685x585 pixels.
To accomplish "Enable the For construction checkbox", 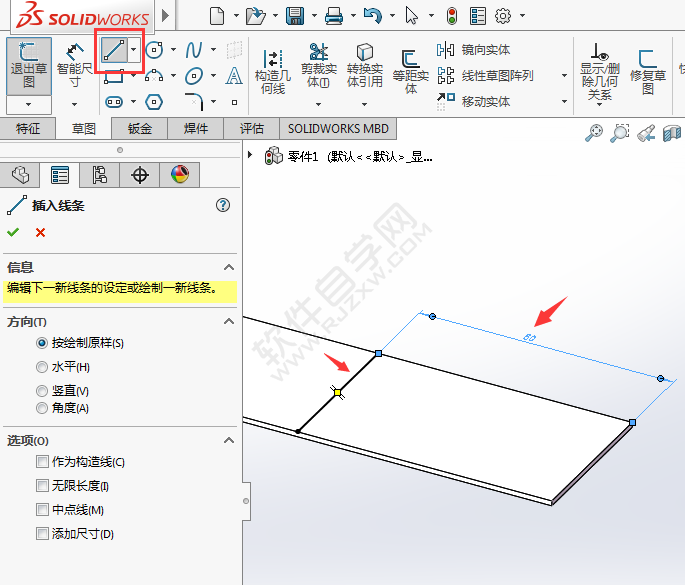I will 42,462.
